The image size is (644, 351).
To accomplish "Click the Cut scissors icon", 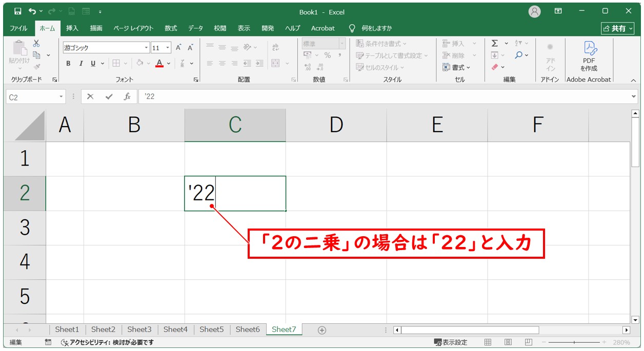I will click(x=36, y=44).
